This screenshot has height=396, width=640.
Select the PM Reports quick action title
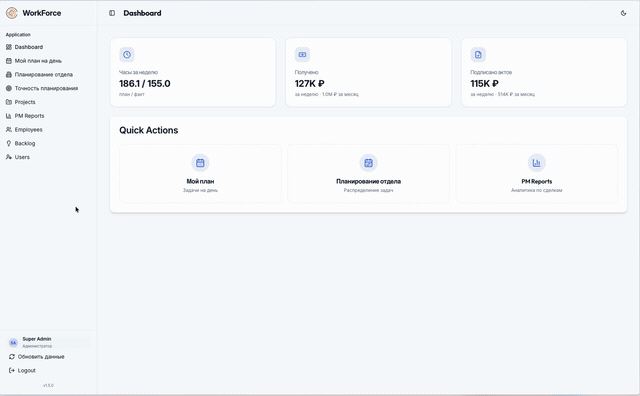pos(536,181)
